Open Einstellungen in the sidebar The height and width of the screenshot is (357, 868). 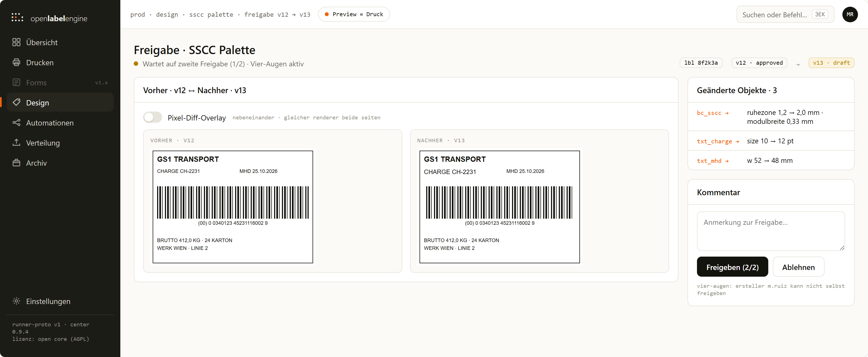point(60,301)
